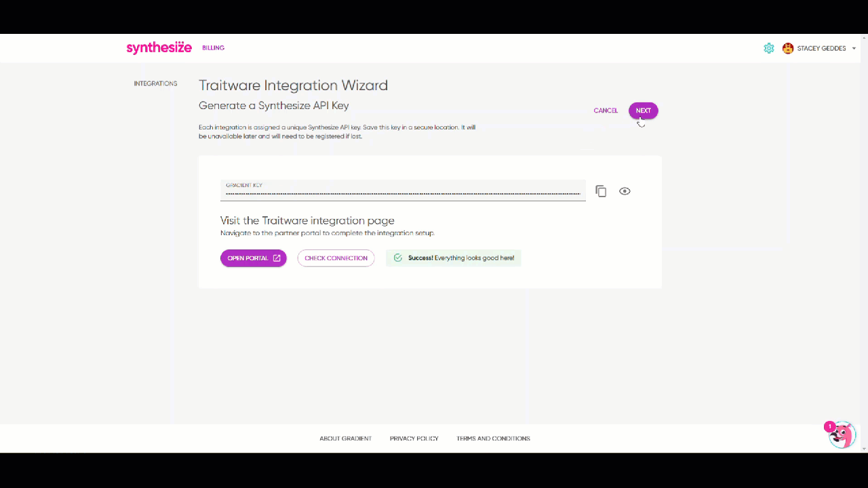Open the settings gear in the top bar

pos(768,48)
